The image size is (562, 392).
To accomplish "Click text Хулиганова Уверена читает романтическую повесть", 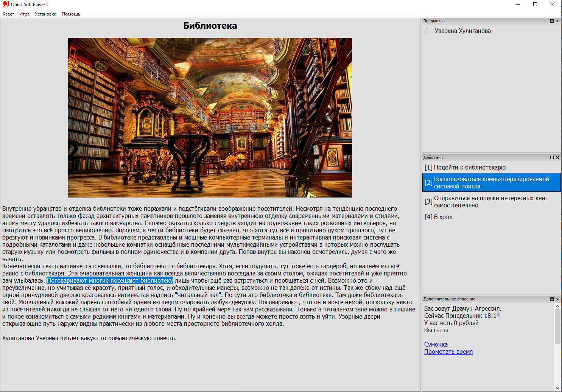I will [89, 338].
